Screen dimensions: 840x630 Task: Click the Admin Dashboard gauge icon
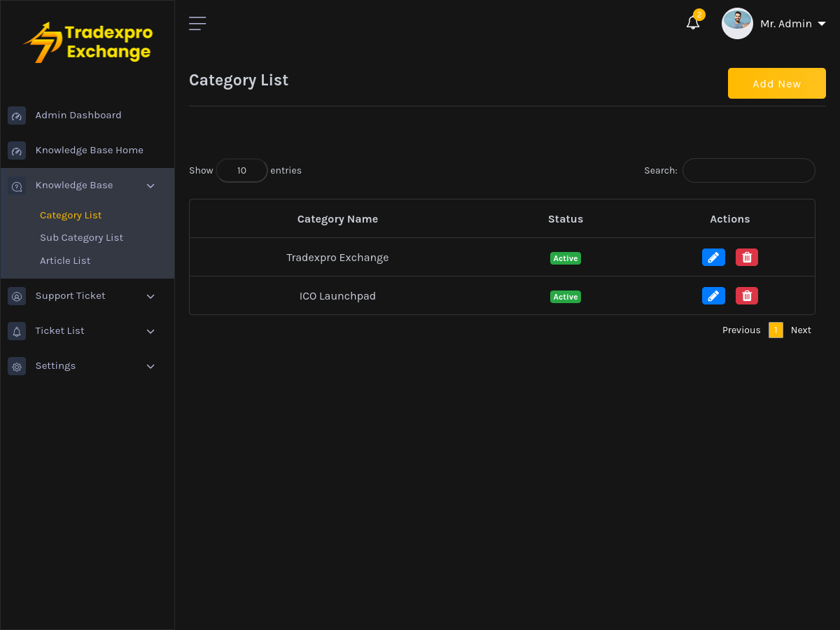(x=17, y=115)
